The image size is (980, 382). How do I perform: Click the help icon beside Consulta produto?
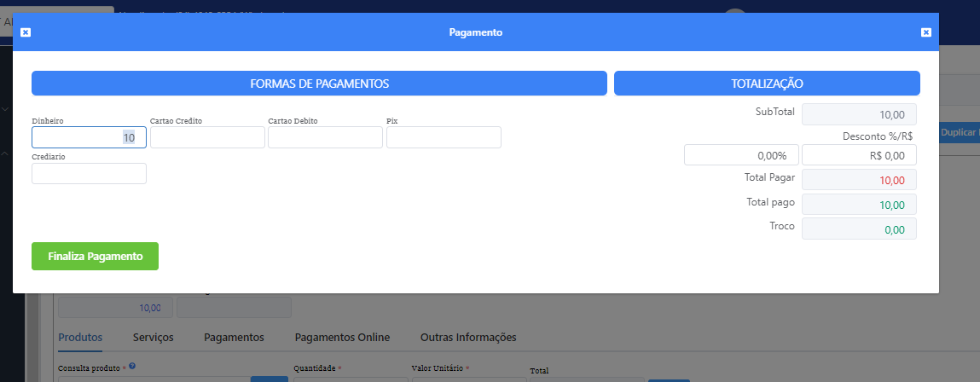pos(132,367)
